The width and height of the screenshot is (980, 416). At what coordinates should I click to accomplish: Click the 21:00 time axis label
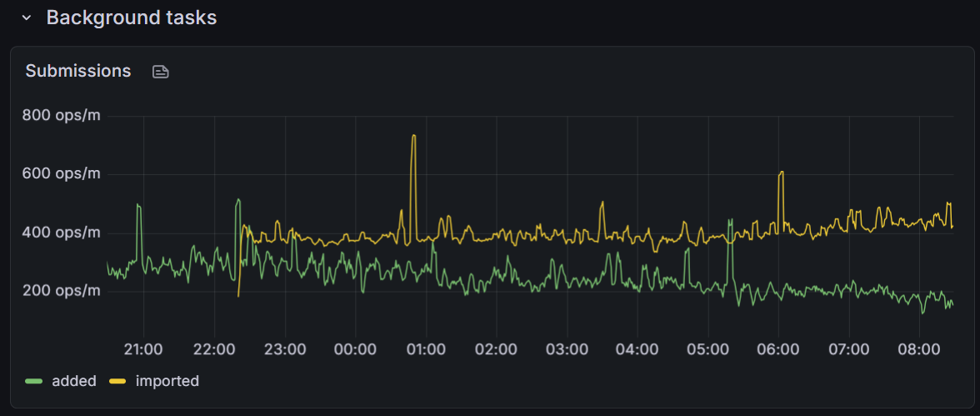pyautogui.click(x=143, y=347)
